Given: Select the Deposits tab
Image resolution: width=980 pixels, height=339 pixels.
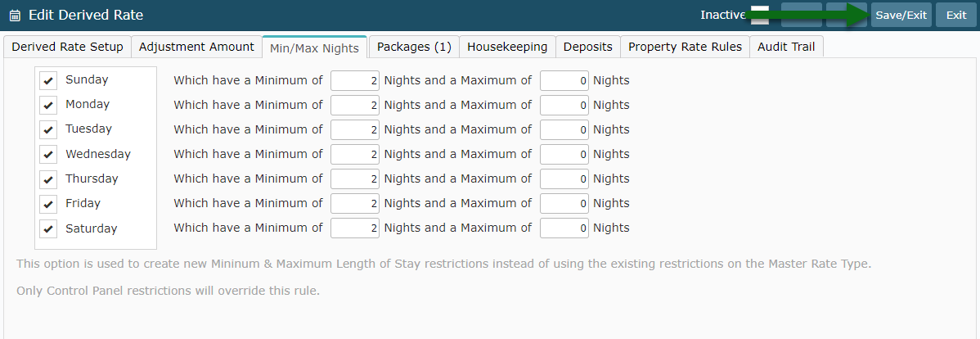Looking at the screenshot, I should 588,47.
